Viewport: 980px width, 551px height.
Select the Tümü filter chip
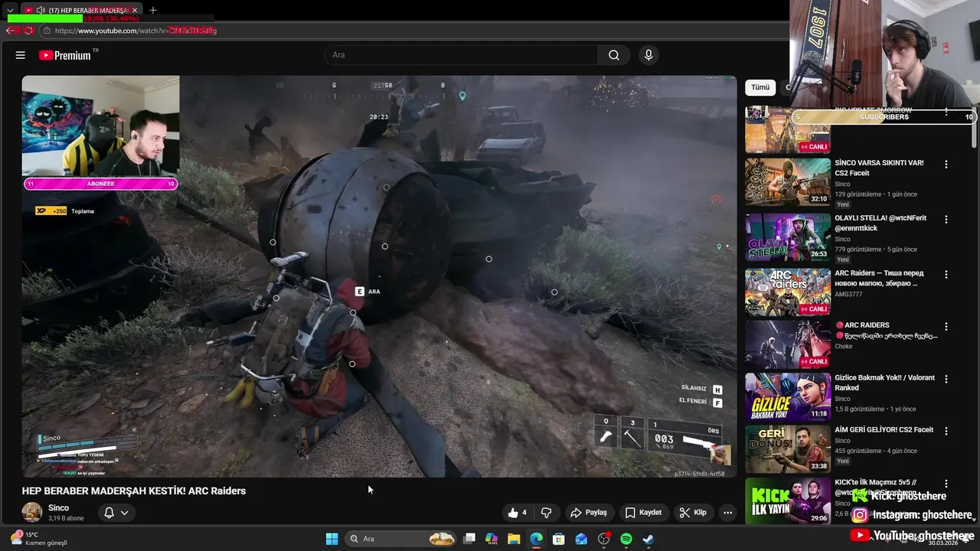pyautogui.click(x=760, y=87)
